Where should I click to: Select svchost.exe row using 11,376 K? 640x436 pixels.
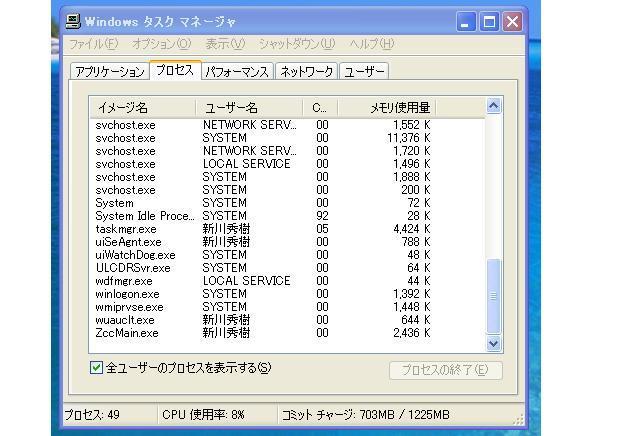[x=287, y=138]
